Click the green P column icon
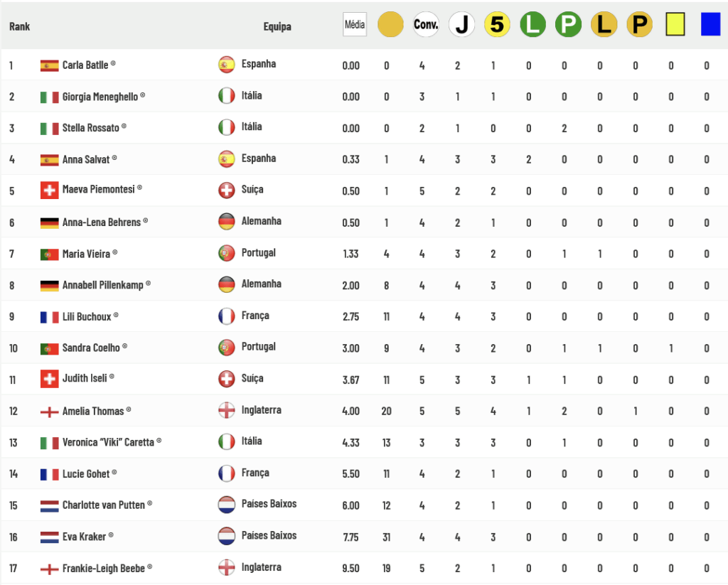 click(568, 25)
